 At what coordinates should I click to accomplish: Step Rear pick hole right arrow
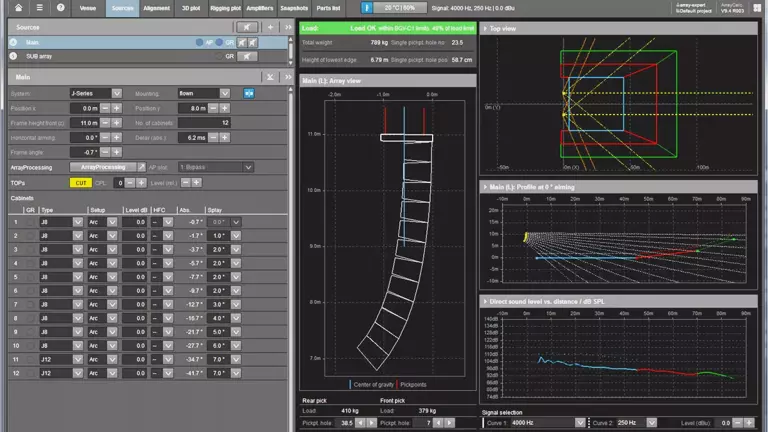[x=371, y=423]
